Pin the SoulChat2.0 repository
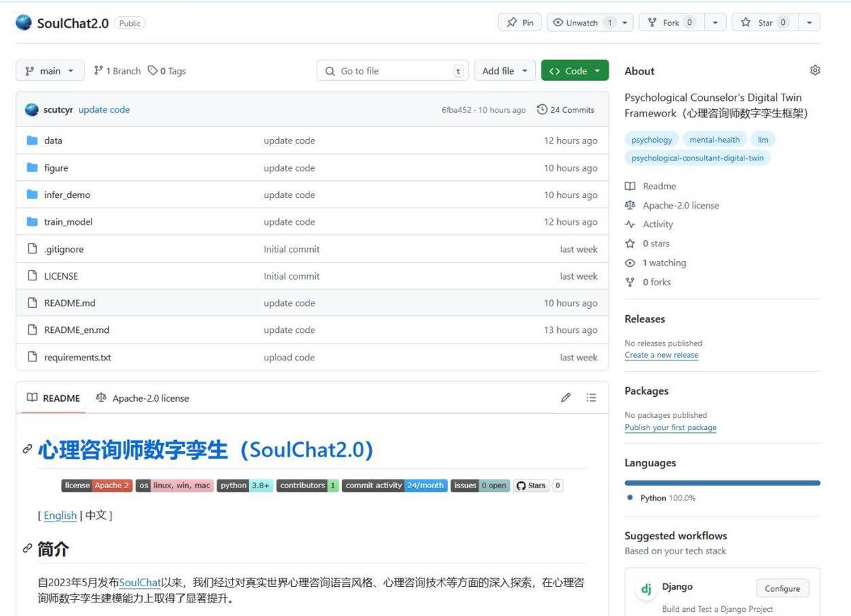 (519, 22)
